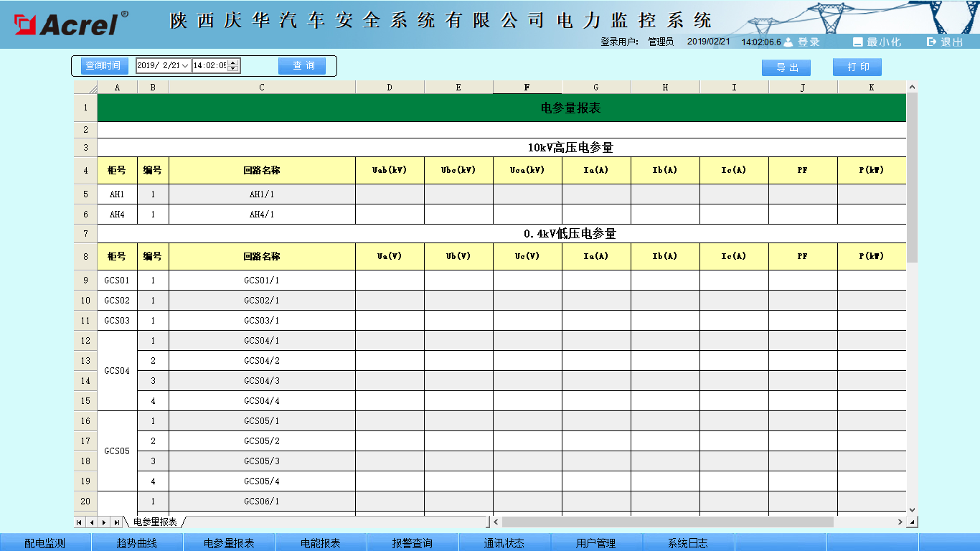
Task: Select the 电参量报表 sheet tab
Action: point(155,522)
